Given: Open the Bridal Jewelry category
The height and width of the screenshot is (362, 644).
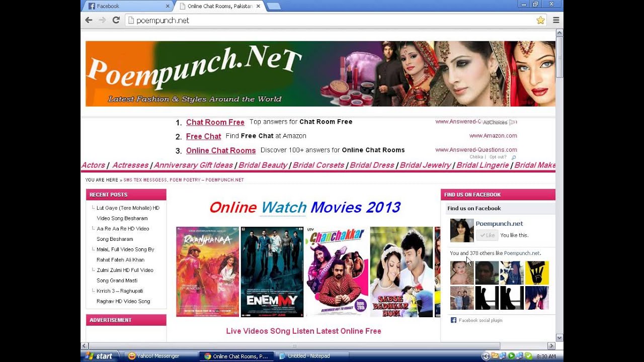Looking at the screenshot, I should coord(426,165).
